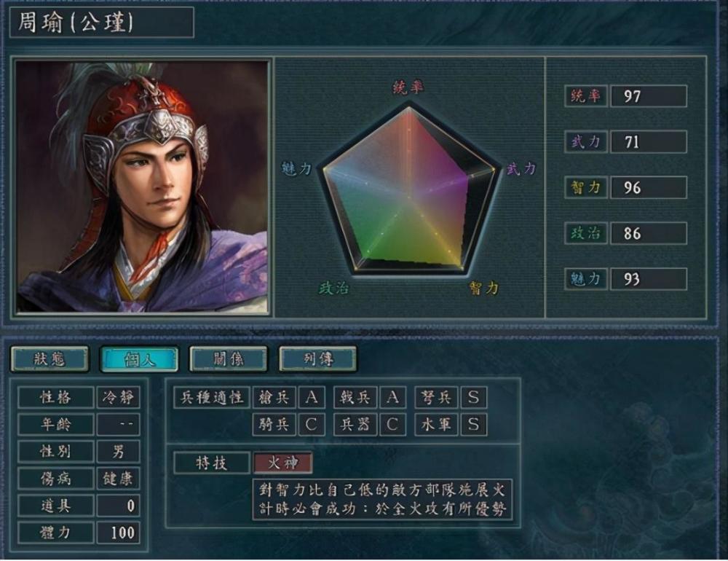728x561 pixels.
Task: Click the 魅力 stat value 93
Action: [x=648, y=279]
